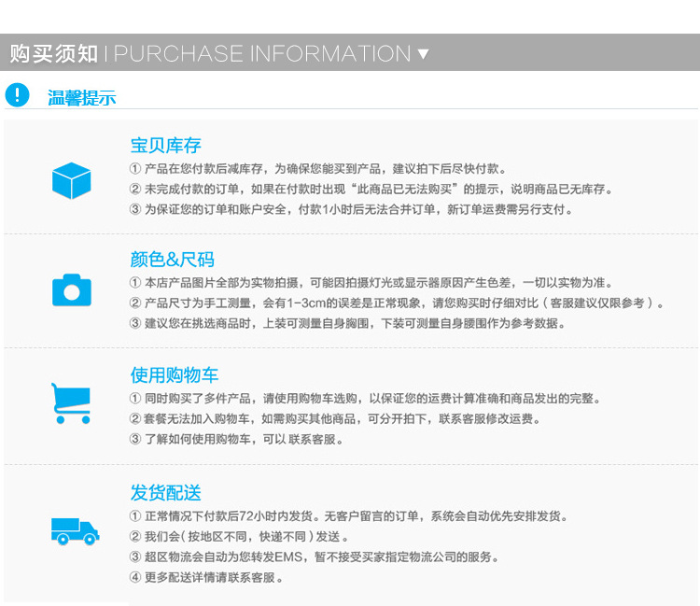Click the shopping cart icon
This screenshot has height=606, width=700.
71,403
